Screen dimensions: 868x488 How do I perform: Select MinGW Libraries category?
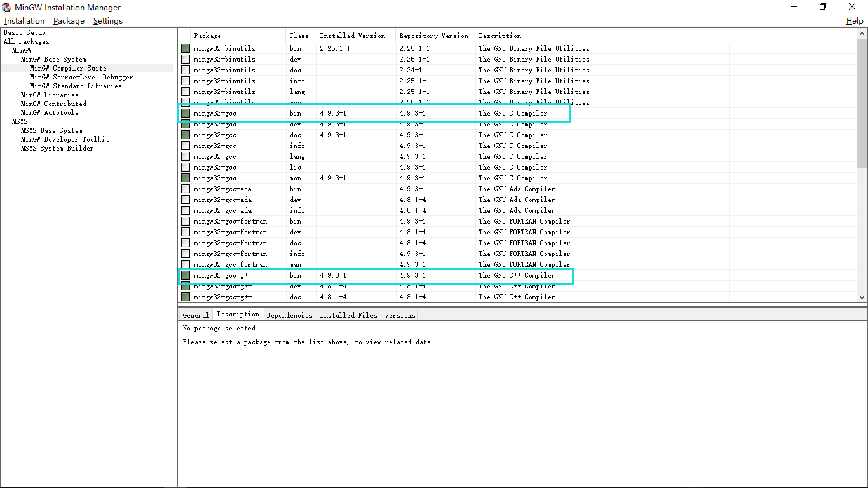tap(50, 95)
